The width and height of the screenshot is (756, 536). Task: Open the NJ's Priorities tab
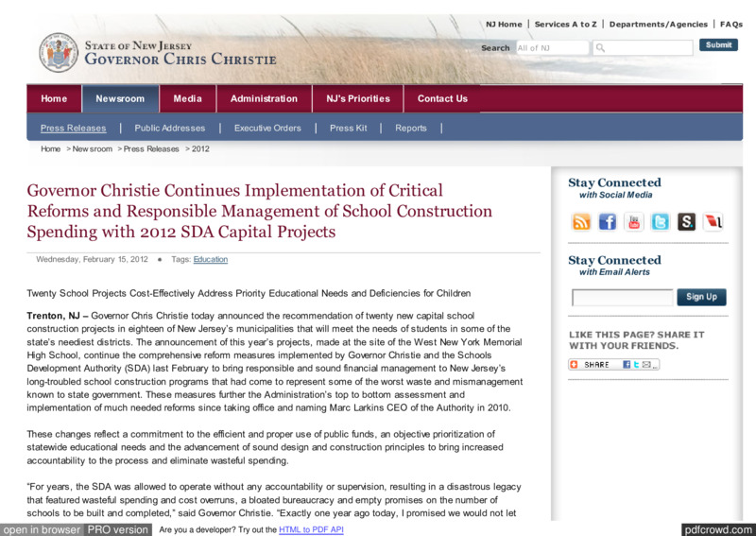358,99
